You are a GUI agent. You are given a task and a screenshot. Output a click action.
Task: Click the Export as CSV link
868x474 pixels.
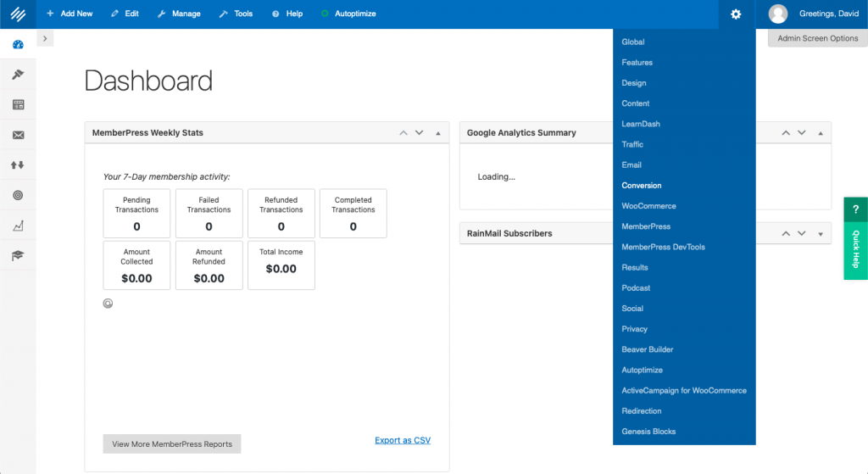click(x=402, y=440)
